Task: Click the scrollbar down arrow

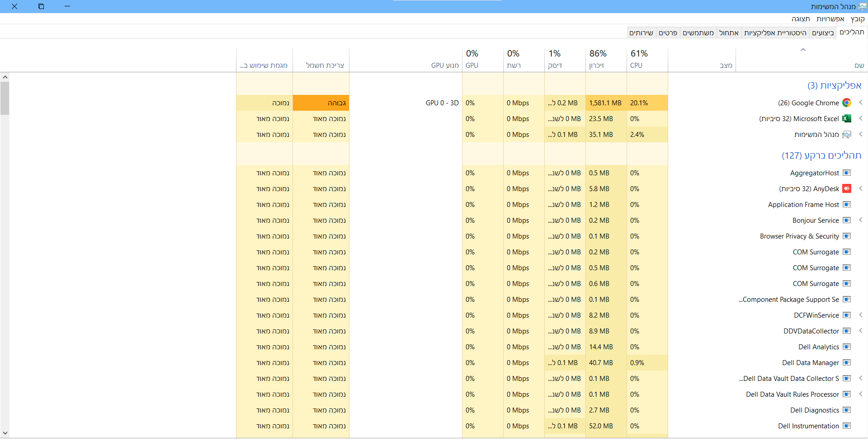Action: [5, 433]
